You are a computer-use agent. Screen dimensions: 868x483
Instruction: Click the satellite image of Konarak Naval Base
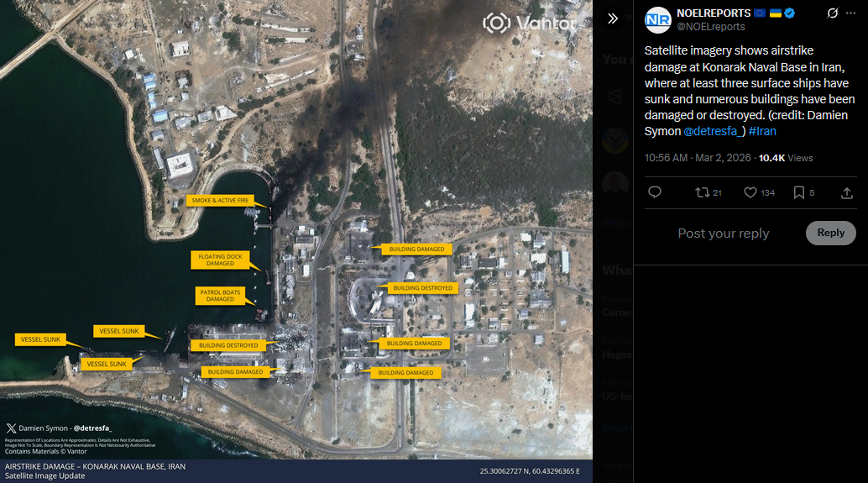296,242
